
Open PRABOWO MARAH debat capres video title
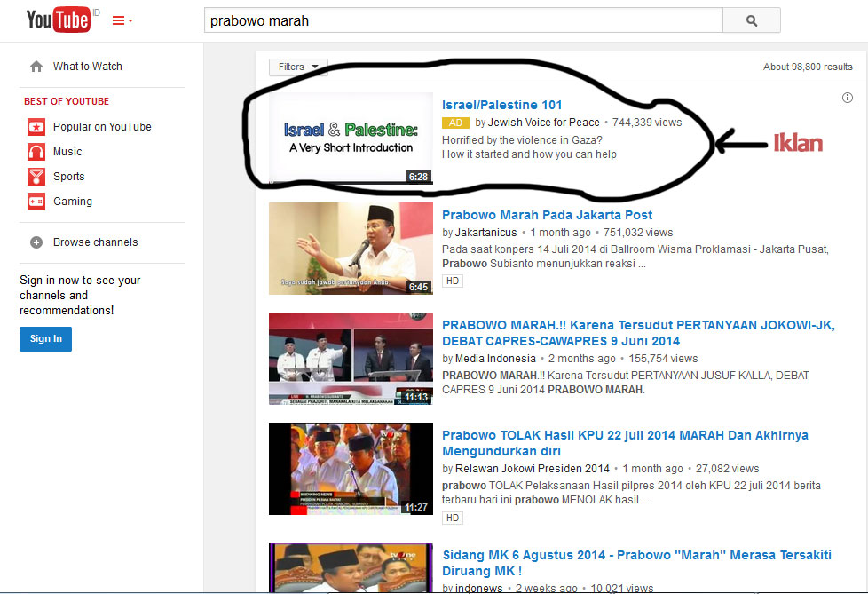click(x=638, y=333)
